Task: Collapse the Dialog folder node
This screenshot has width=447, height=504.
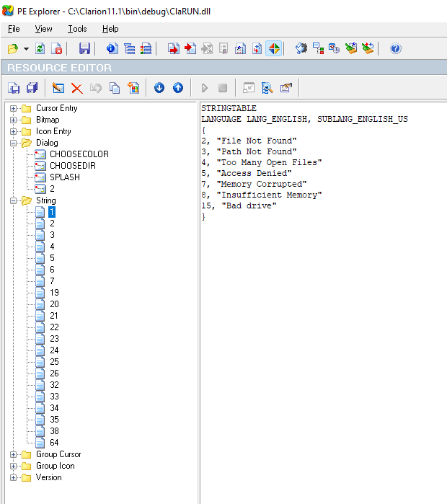Action: [x=13, y=143]
